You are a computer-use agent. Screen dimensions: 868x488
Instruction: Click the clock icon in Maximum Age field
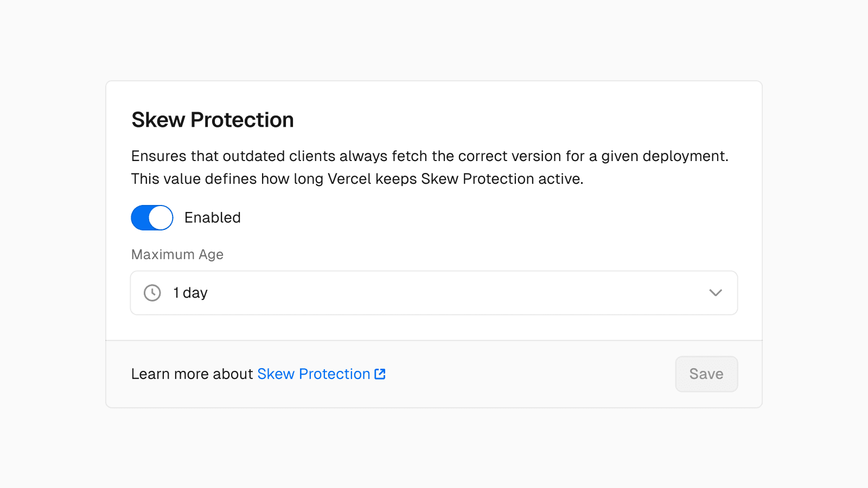[152, 293]
